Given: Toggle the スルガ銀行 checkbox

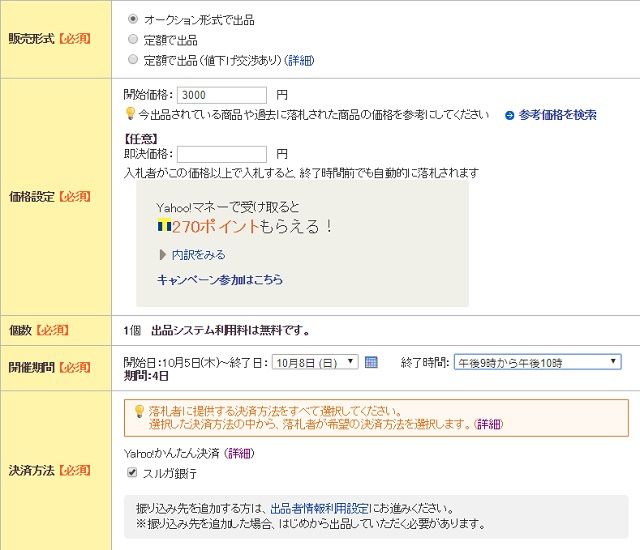Looking at the screenshot, I should [x=132, y=472].
